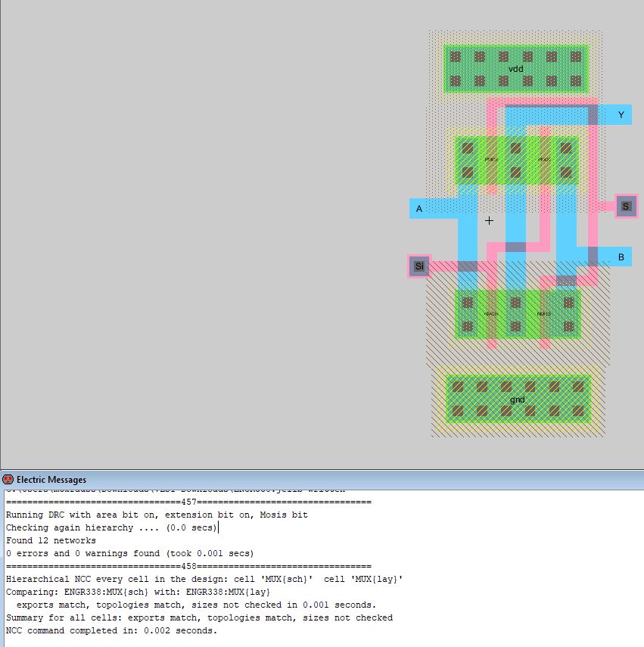
Task: Click the 'Found 12 networks' line
Action: [x=51, y=540]
